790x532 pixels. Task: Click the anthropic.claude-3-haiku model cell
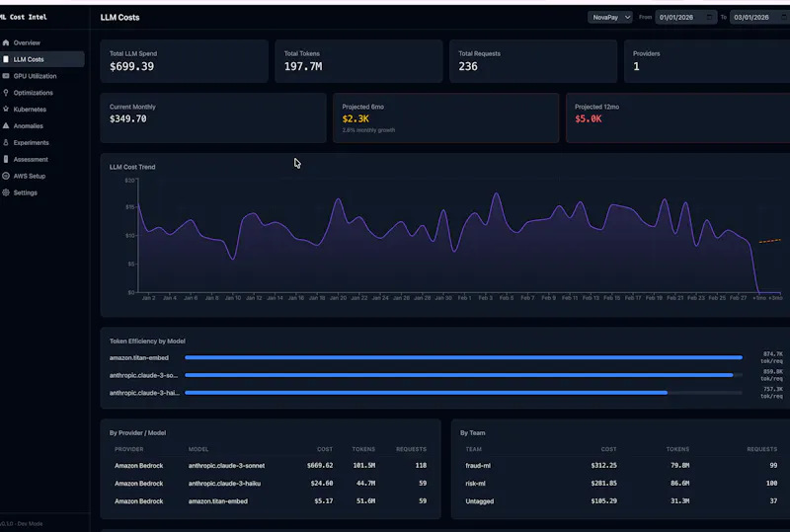(225, 484)
